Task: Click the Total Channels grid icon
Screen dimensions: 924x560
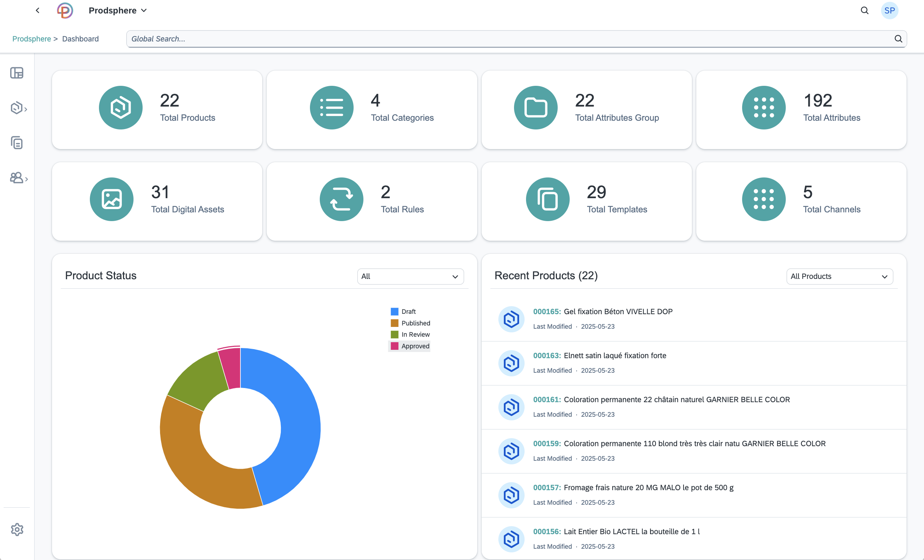Action: pyautogui.click(x=764, y=199)
